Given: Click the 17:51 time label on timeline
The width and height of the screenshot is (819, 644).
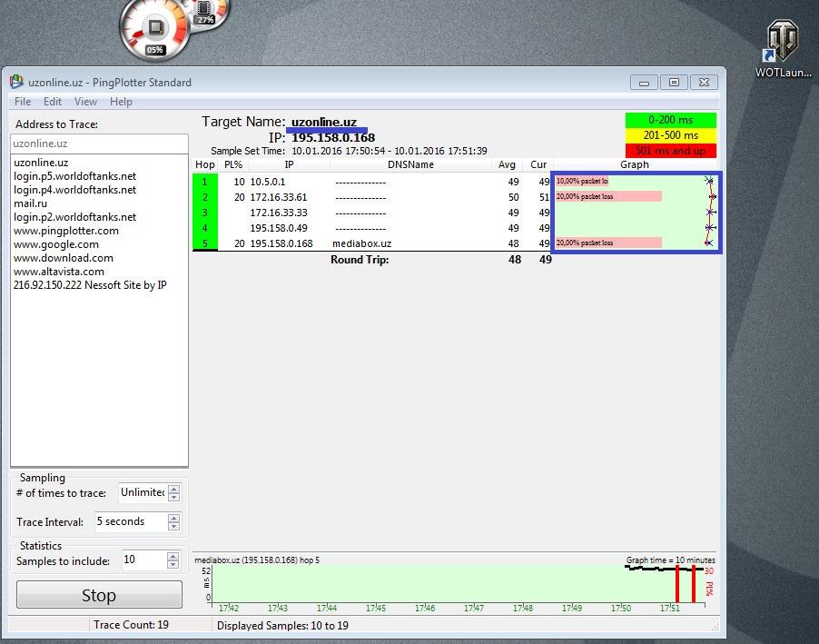Looking at the screenshot, I should coord(669,608).
